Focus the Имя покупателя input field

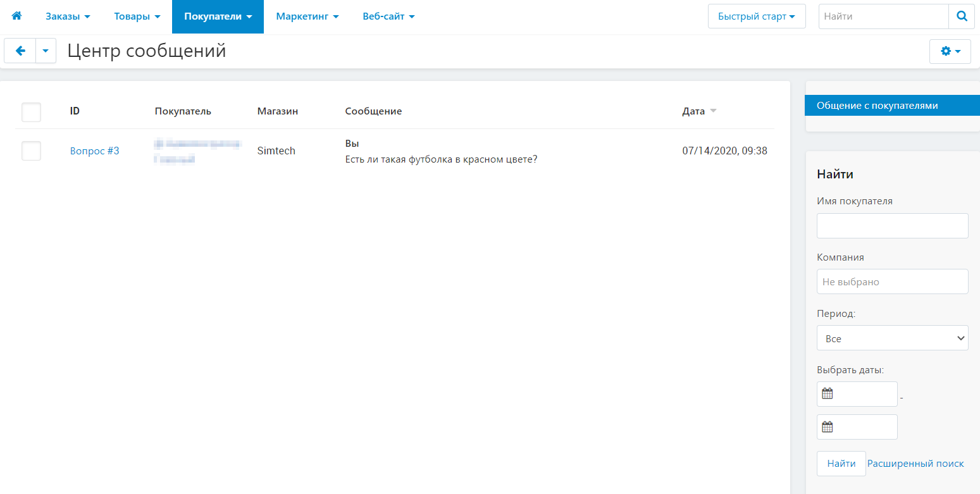(892, 226)
